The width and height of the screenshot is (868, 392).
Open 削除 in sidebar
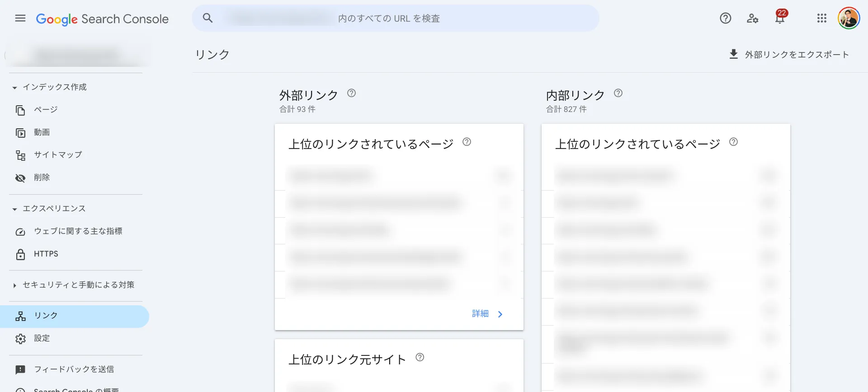[x=42, y=177]
